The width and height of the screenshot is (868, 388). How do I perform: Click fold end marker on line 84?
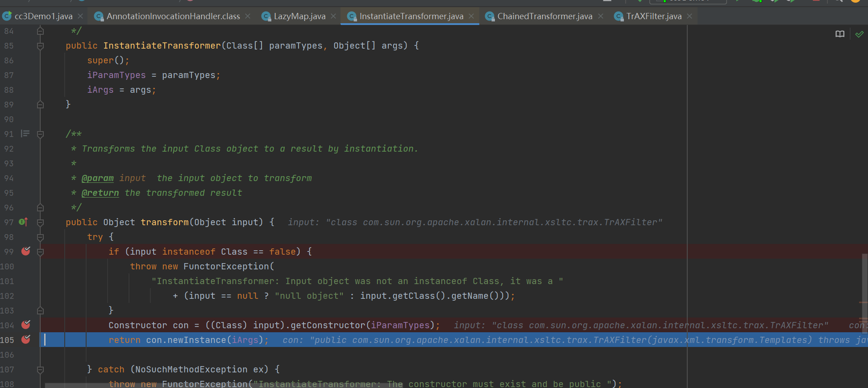click(40, 31)
